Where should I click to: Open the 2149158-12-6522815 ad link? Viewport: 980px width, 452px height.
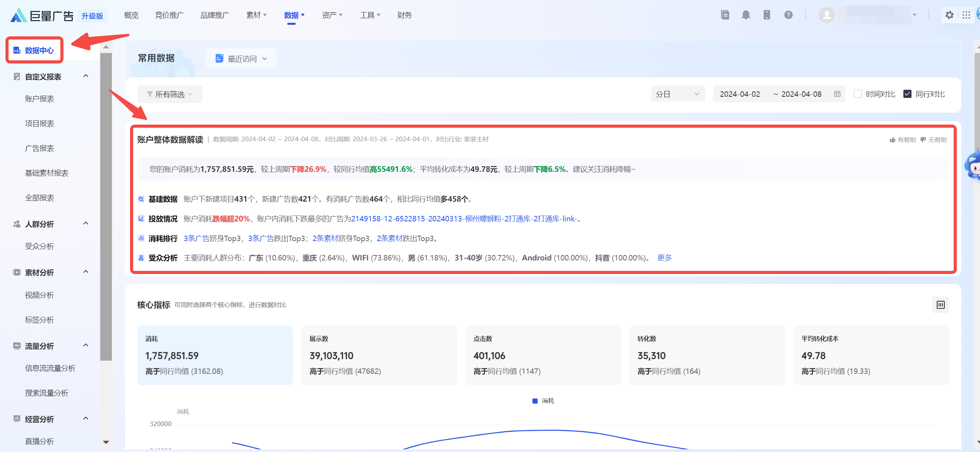[464, 219]
